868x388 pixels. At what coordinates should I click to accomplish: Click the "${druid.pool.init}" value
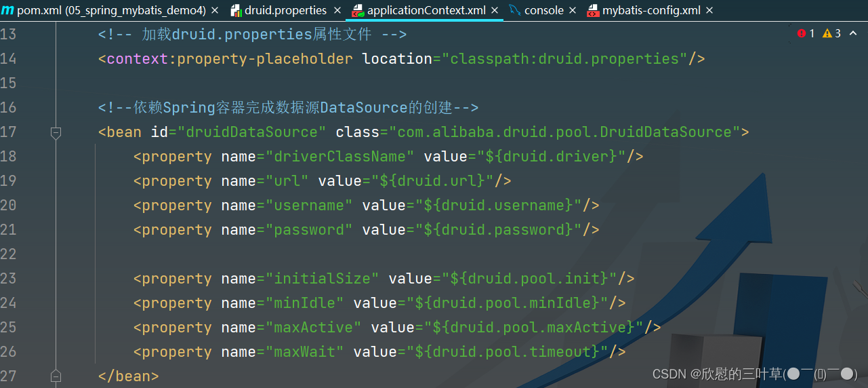[x=530, y=279]
